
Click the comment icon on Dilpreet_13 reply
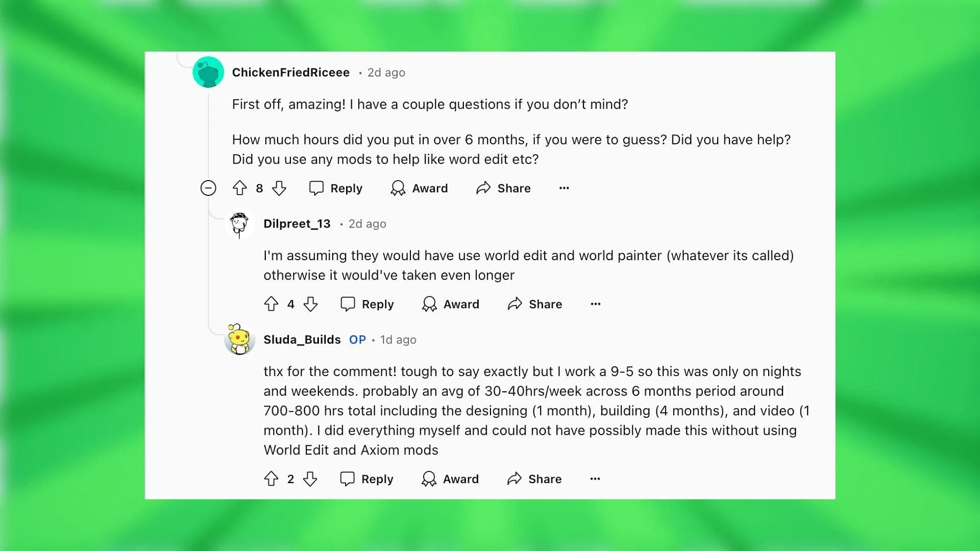pos(347,304)
